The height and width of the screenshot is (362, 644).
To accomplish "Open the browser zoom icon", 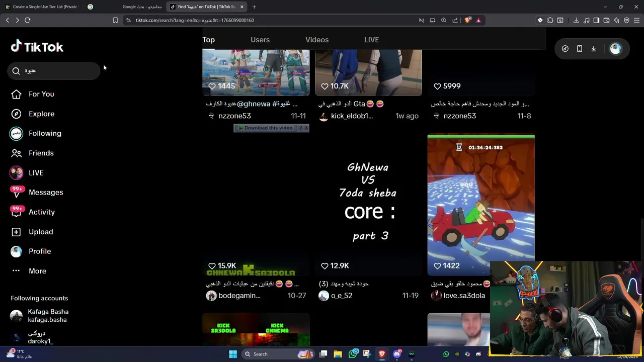I will [x=444, y=20].
